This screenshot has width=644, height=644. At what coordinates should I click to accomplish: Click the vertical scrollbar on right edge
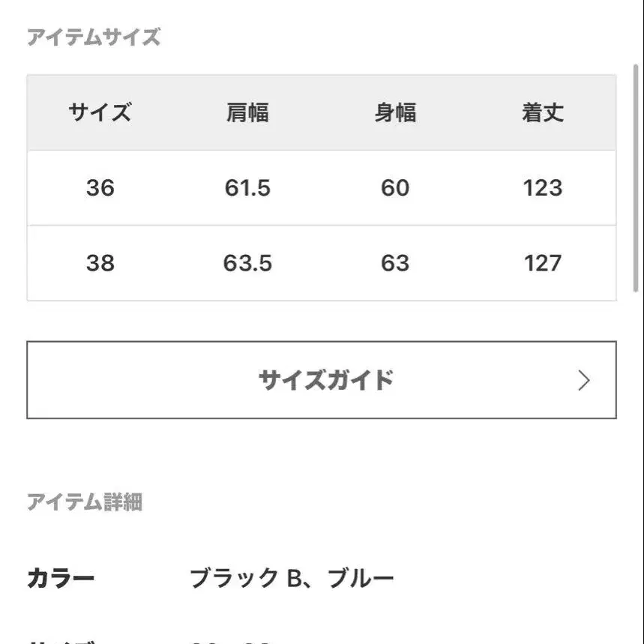637,180
